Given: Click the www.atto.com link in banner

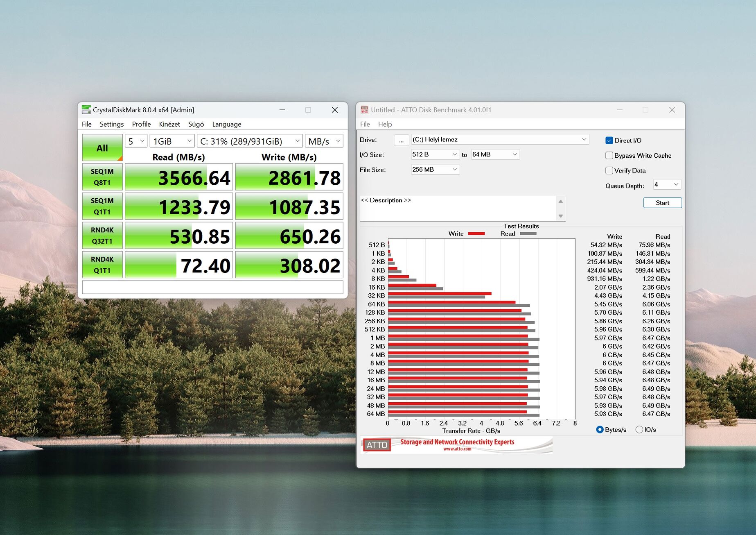Looking at the screenshot, I should [x=457, y=449].
